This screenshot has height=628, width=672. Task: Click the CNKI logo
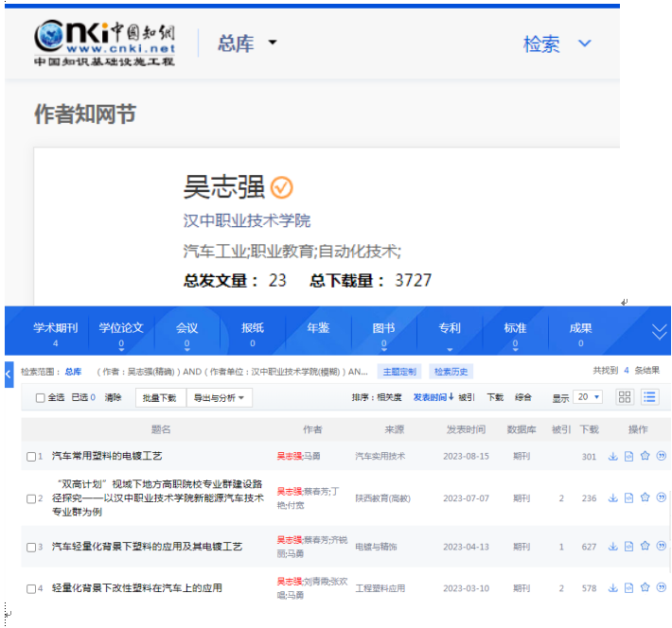[104, 43]
